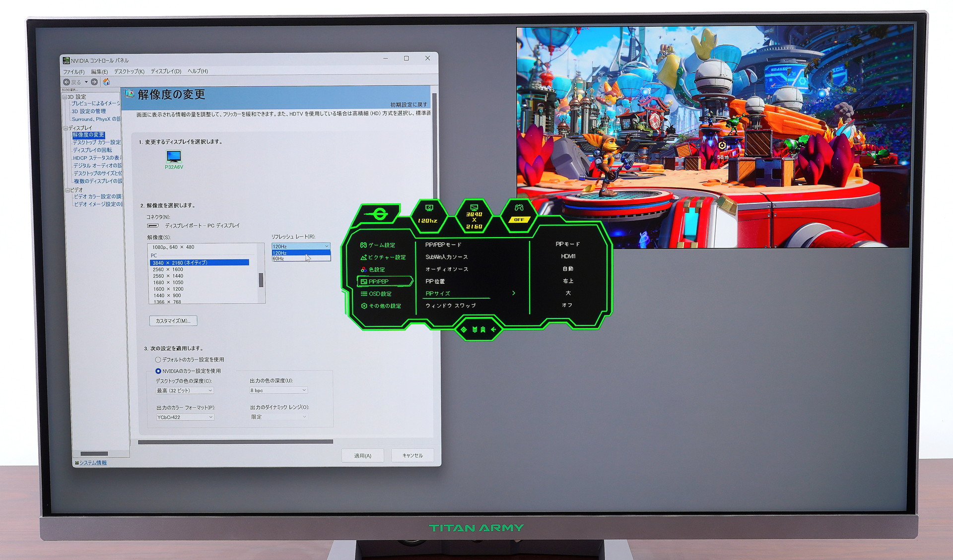Open デスクトップ(K) menu
The width and height of the screenshot is (953, 560).
129,71
